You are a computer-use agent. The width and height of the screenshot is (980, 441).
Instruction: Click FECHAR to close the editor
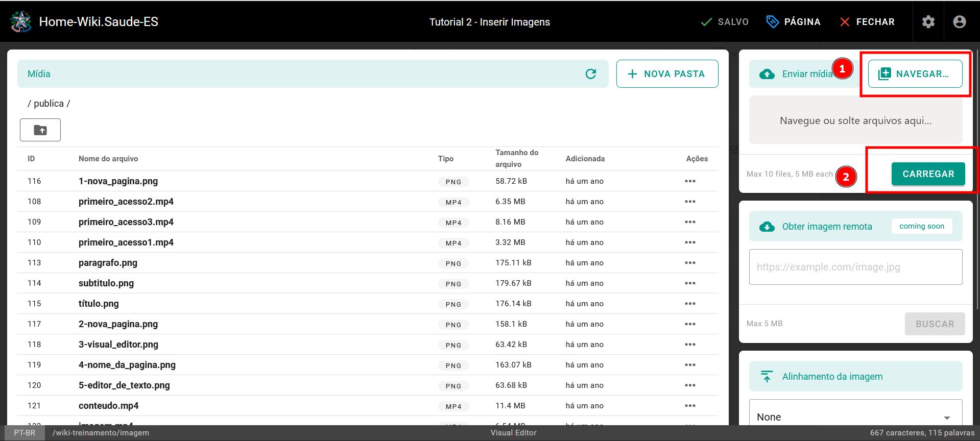coord(867,22)
